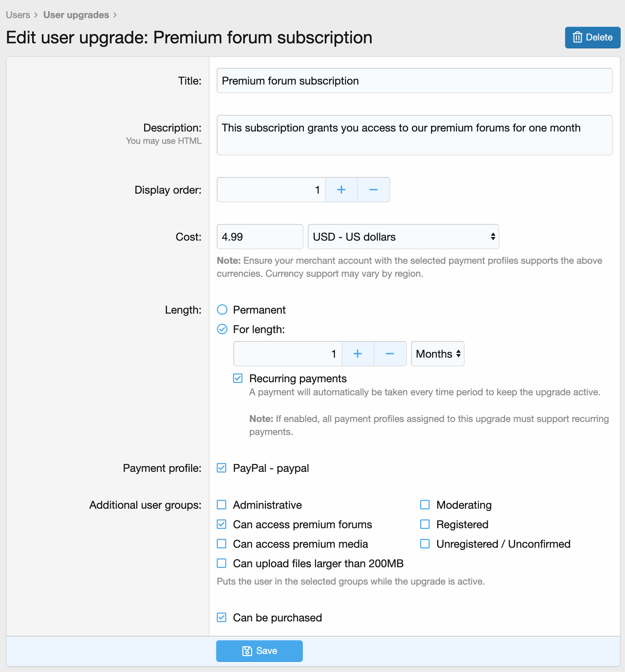The image size is (625, 672).
Task: Enable the Moderating user group
Action: coord(425,505)
